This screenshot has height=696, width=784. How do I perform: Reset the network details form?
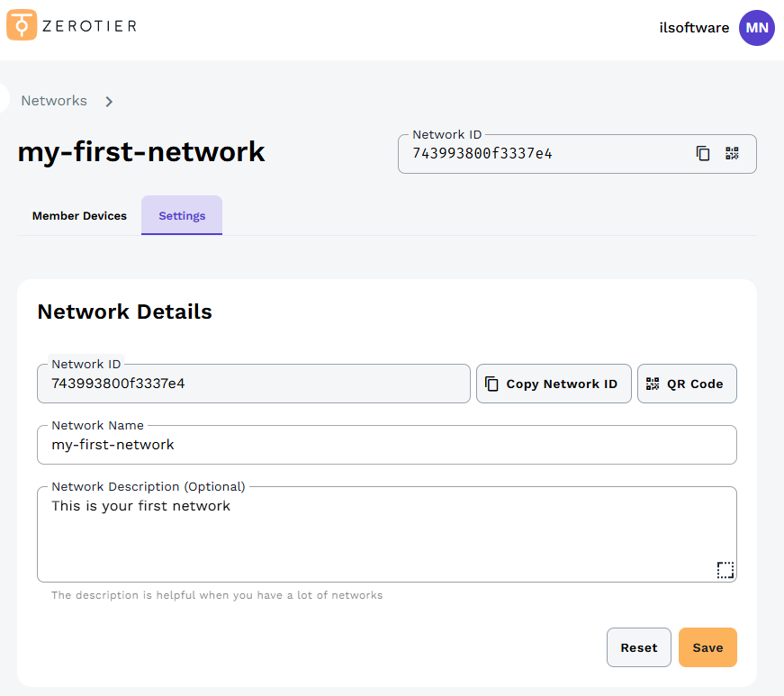[x=638, y=647]
